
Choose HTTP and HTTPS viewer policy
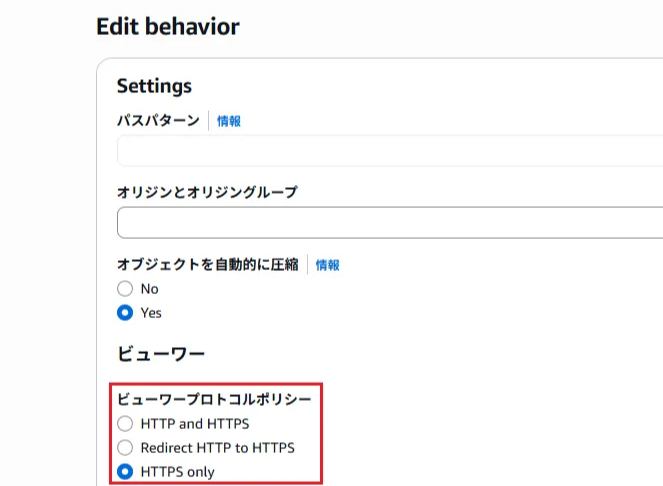[x=125, y=423]
